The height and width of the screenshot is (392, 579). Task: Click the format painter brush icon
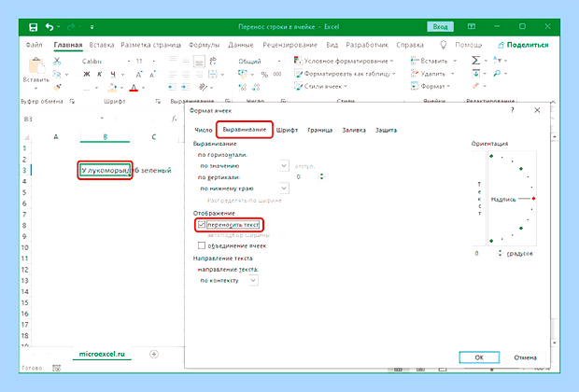[x=57, y=88]
